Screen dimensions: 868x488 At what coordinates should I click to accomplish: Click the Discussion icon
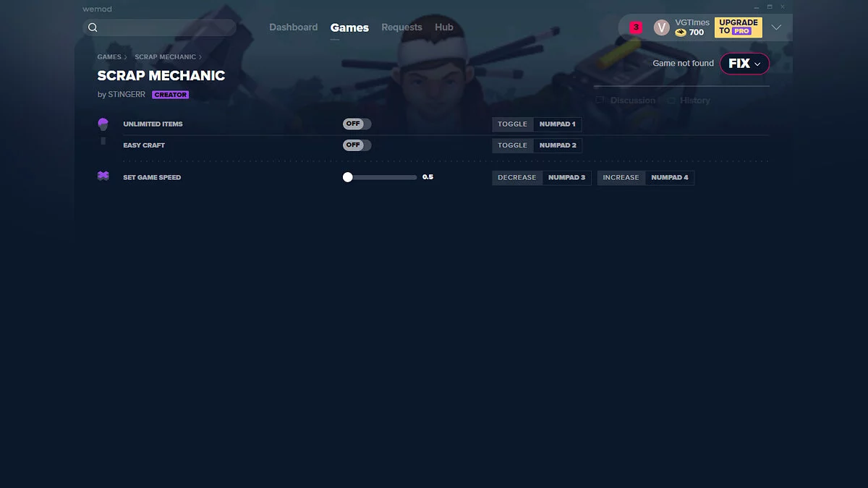[x=600, y=100]
